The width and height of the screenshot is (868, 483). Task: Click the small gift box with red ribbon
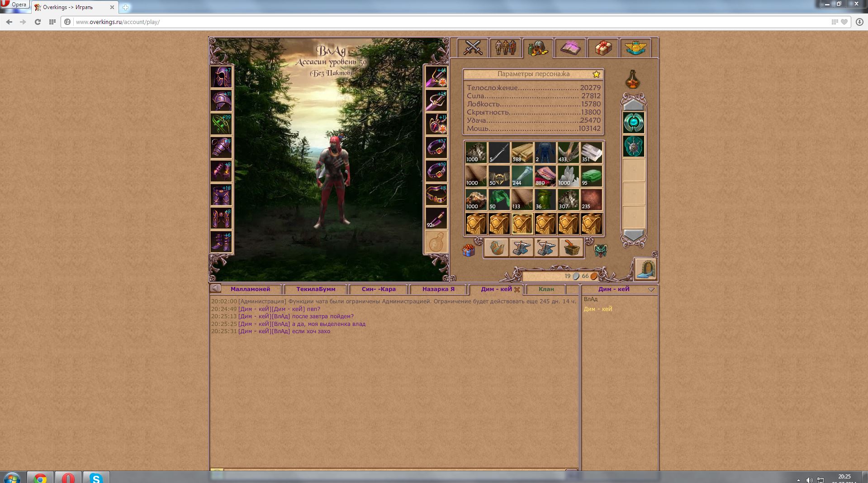469,250
